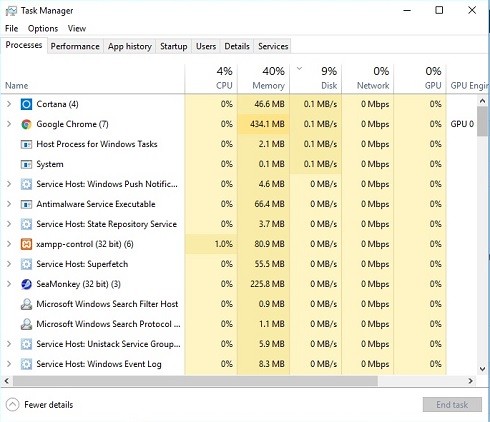Select the Processes tab

(x=24, y=45)
